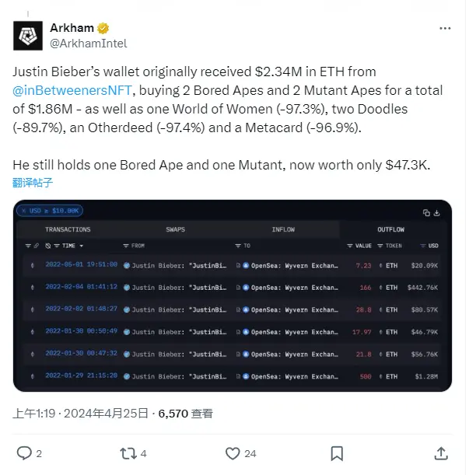
Task: Switch to the SWAPS tab
Action: pos(176,229)
